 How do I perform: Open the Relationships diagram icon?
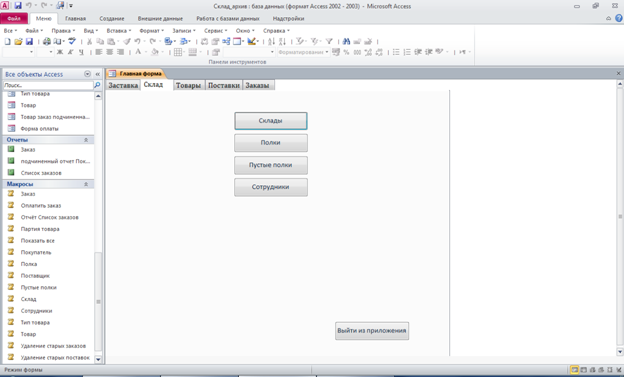click(226, 41)
